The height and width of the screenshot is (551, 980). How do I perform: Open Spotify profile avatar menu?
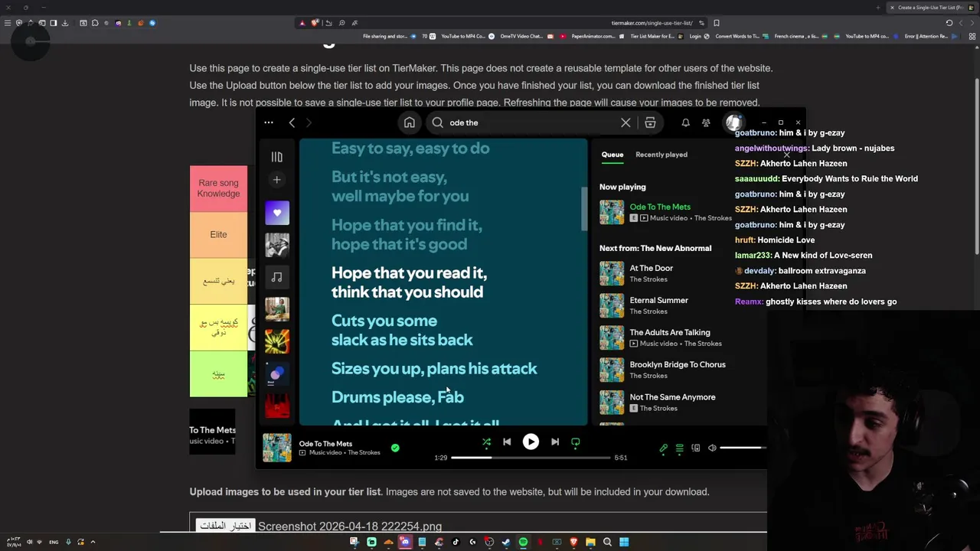click(x=733, y=122)
